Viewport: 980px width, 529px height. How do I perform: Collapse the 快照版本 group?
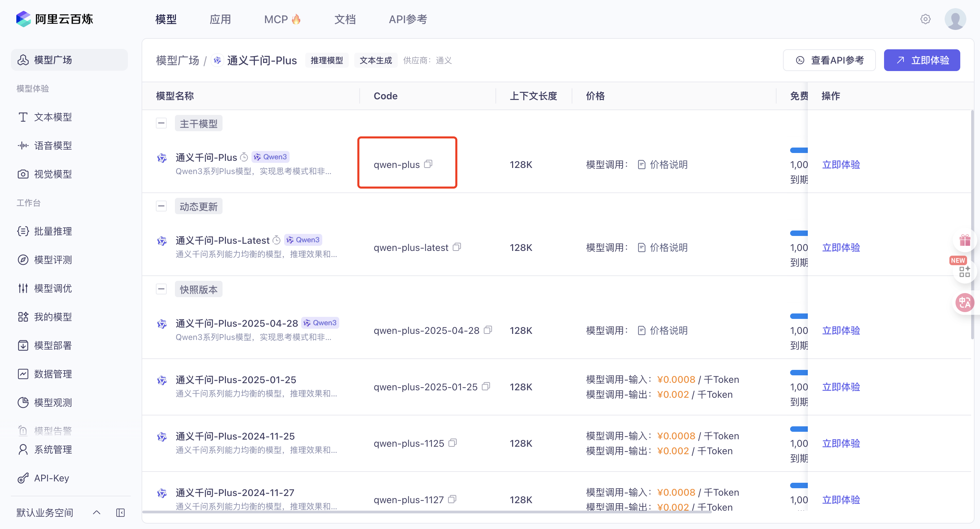pos(161,289)
